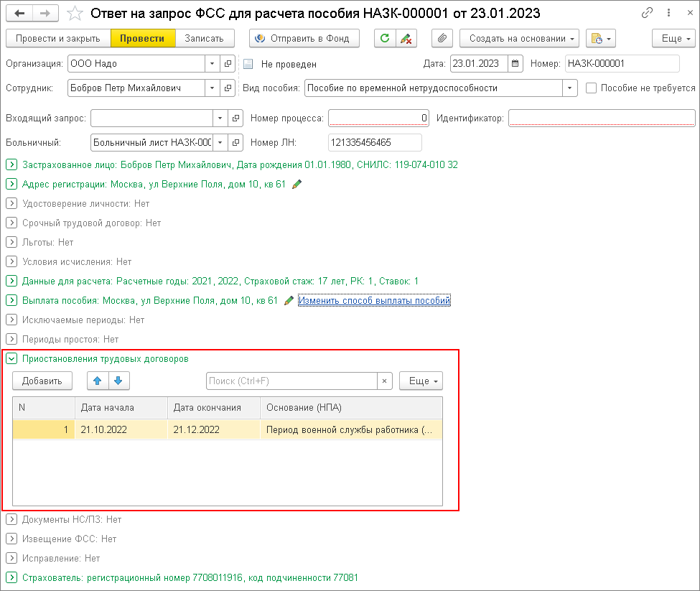Expand 'Срочный трудовой договор' section
This screenshot has width=700, height=591.
[x=11, y=223]
